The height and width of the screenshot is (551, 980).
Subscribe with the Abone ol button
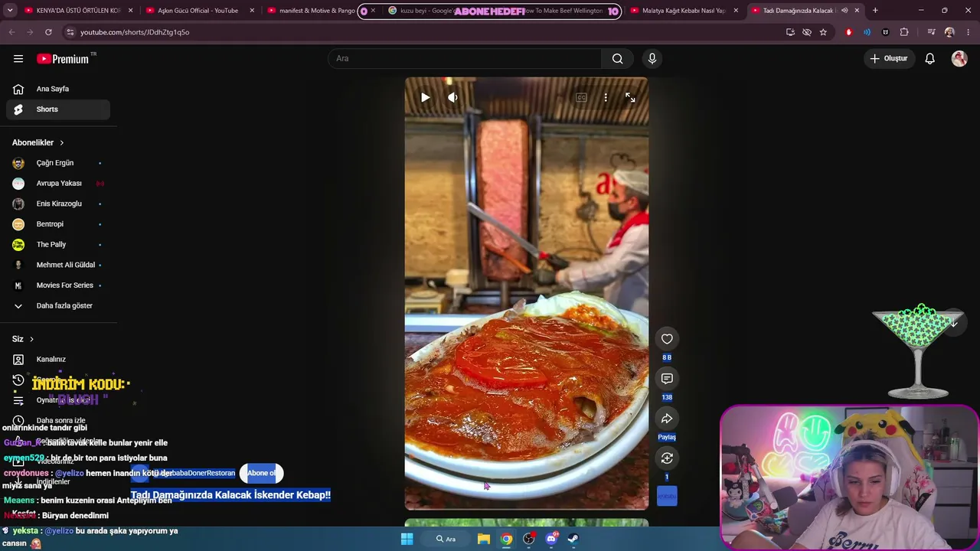tap(261, 473)
